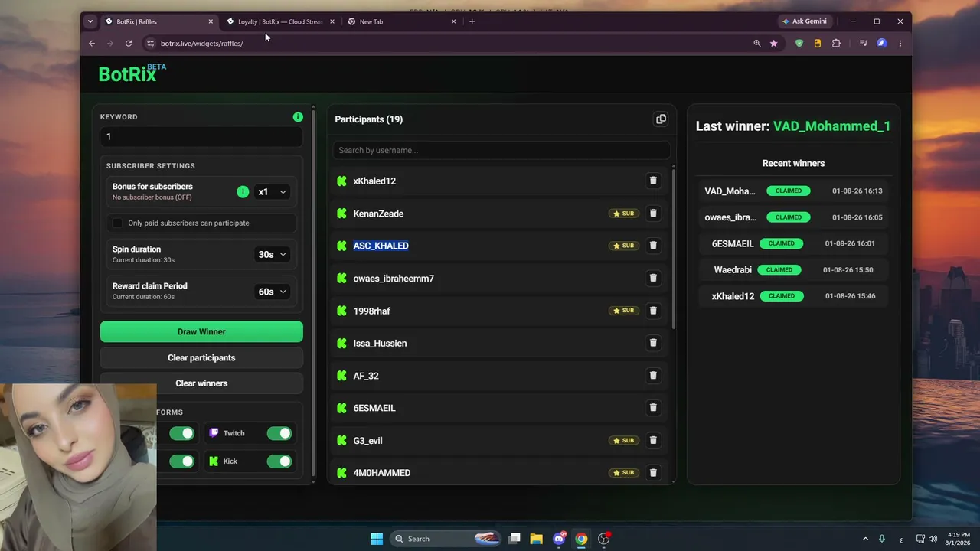Click the trash icon beside Issa_Hussien
The height and width of the screenshot is (551, 980).
click(x=653, y=343)
